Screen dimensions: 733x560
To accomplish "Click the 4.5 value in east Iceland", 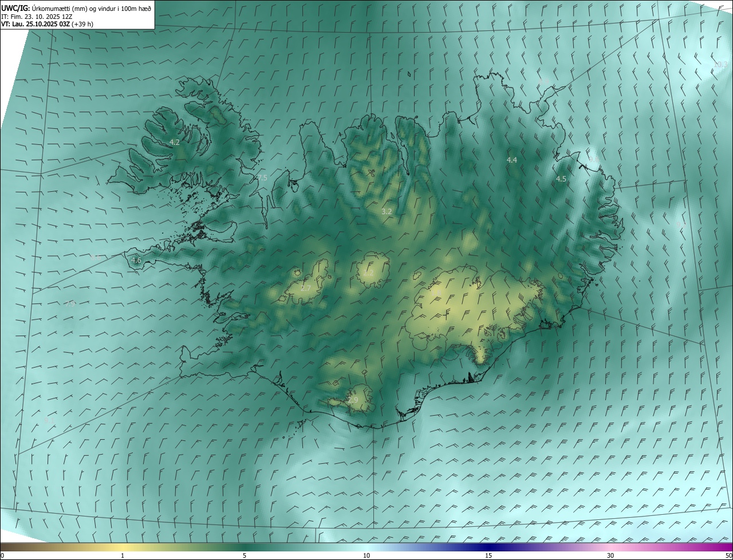I will click(561, 179).
